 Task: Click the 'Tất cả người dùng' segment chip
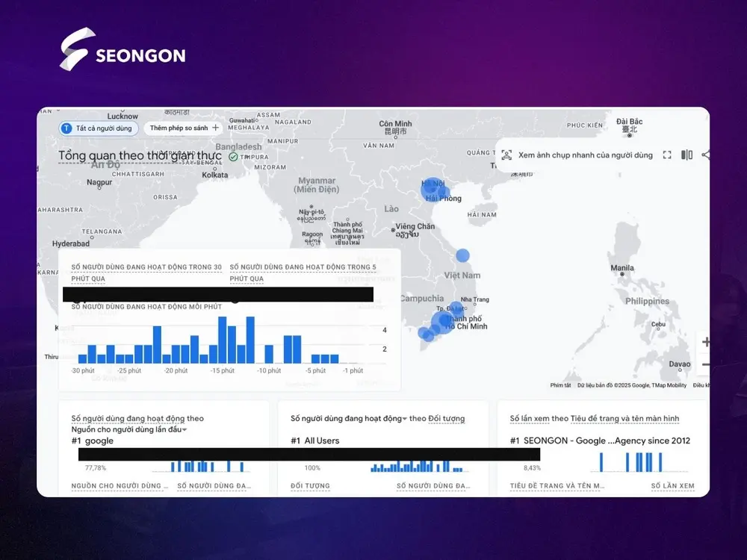[99, 128]
